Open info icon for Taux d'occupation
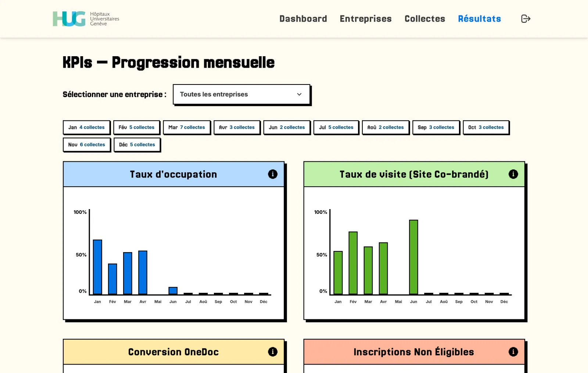588x373 pixels. (273, 174)
